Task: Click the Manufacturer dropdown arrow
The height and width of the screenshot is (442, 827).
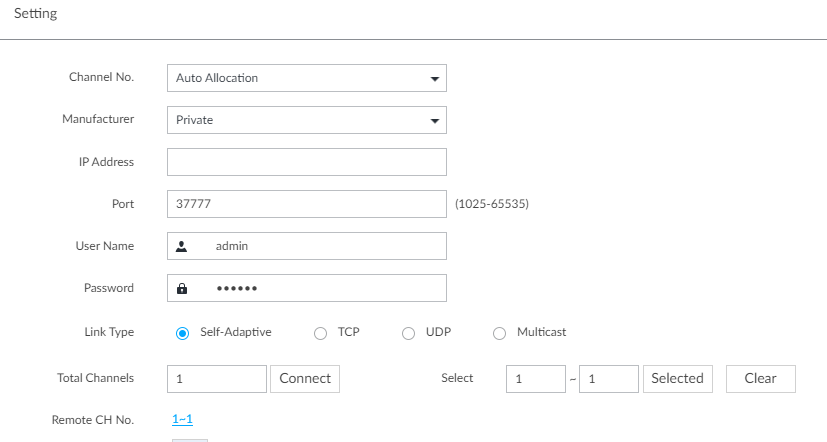Action: (x=435, y=121)
